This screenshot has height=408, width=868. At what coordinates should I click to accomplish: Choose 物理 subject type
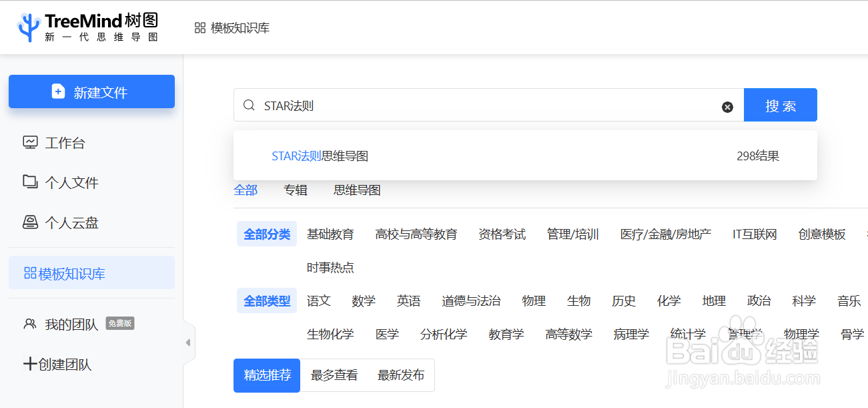(x=534, y=301)
